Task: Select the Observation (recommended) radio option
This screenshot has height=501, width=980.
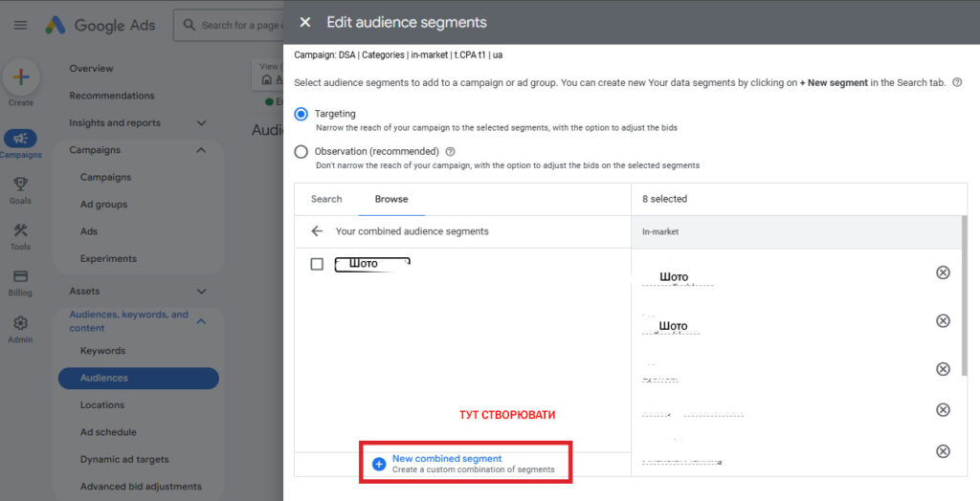Action: [x=301, y=151]
